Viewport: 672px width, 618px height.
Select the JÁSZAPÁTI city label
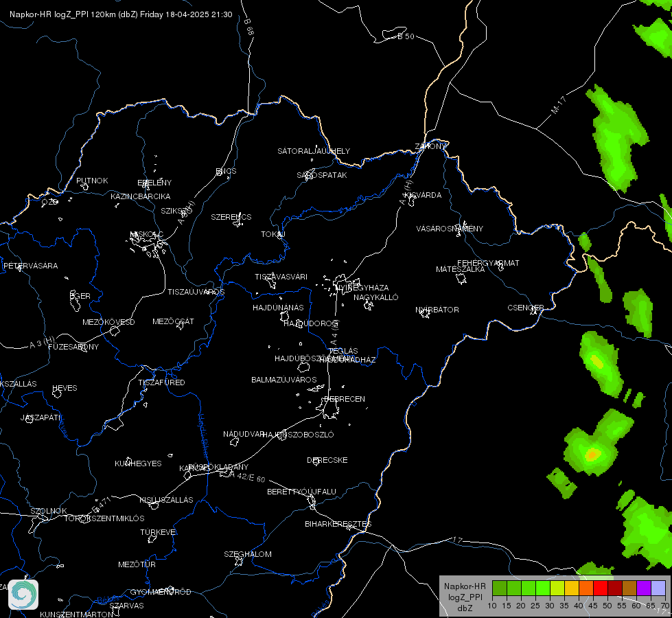pos(41,417)
